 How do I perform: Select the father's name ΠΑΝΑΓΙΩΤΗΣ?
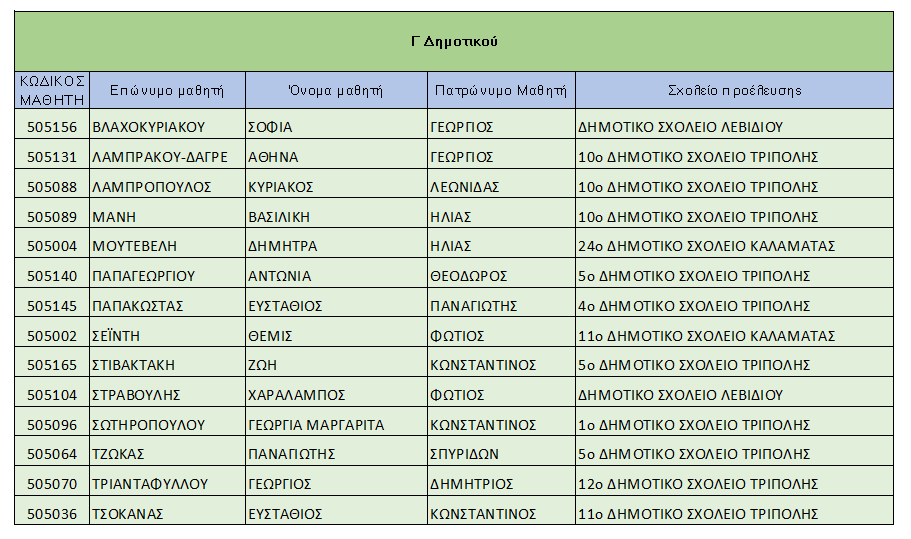coord(473,306)
